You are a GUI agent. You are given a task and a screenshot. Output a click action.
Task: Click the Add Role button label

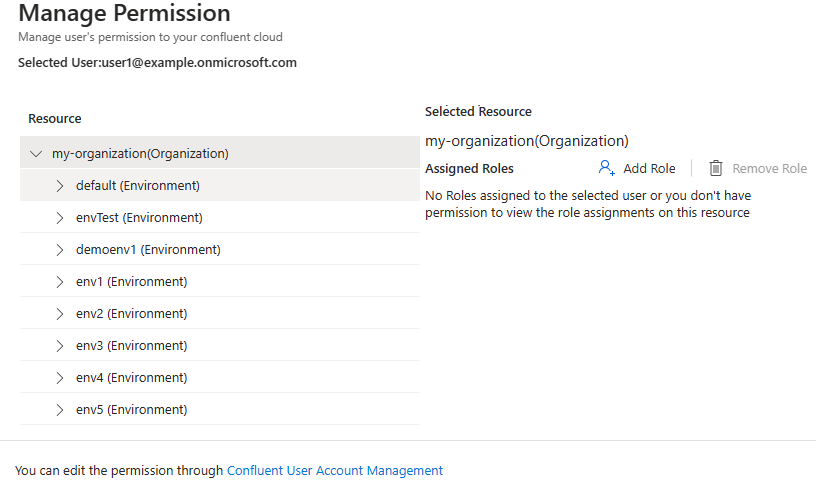coord(649,169)
